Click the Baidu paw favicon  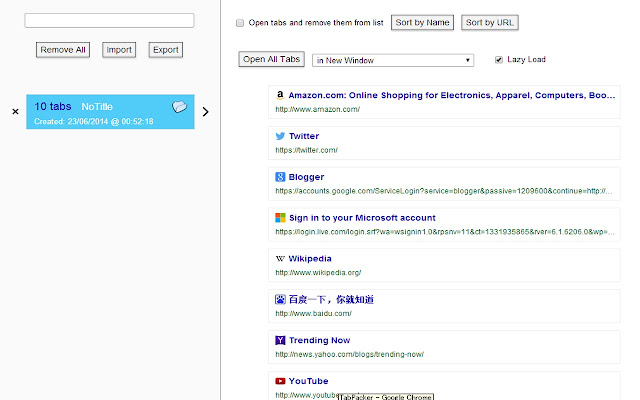280,300
